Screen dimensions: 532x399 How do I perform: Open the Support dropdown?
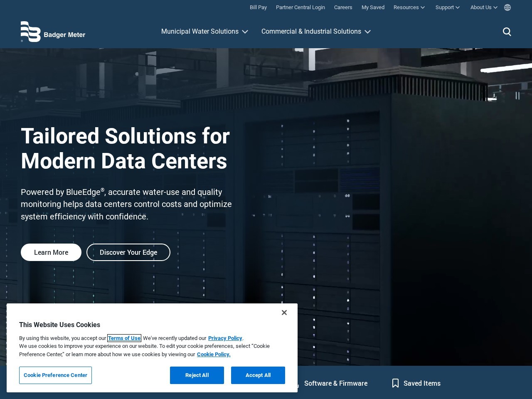pos(447,7)
